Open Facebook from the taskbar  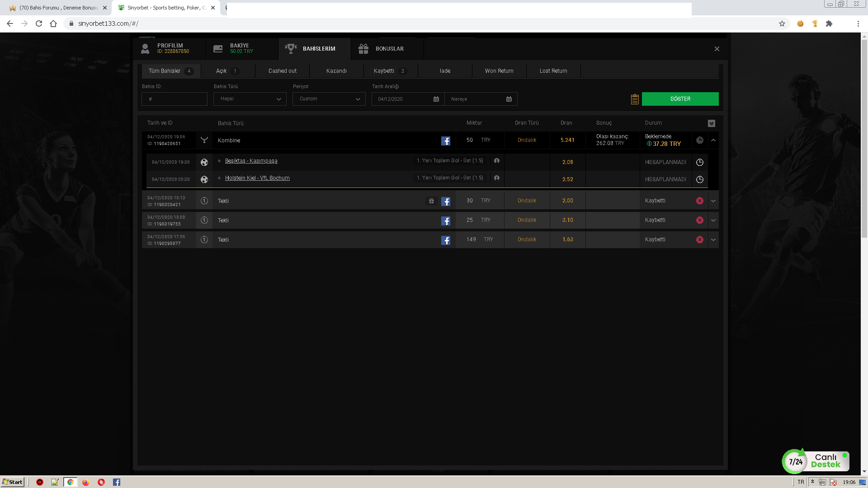(x=116, y=482)
